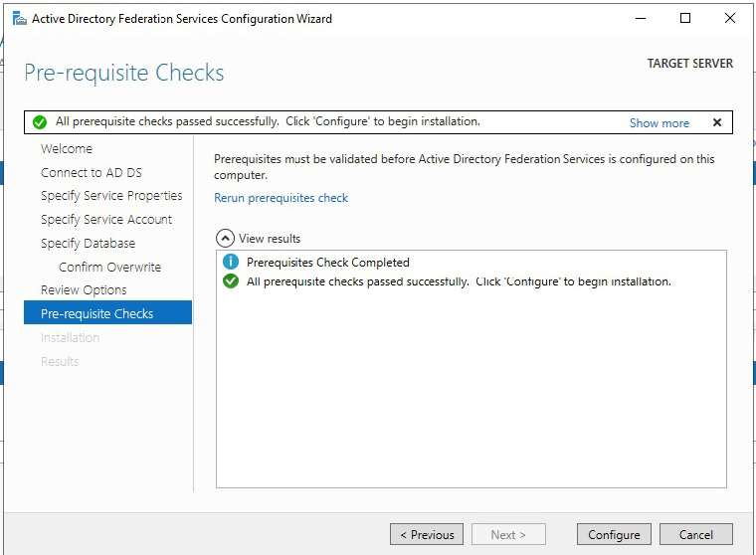Go to the Welcome step
The width and height of the screenshot is (756, 555).
pos(67,148)
